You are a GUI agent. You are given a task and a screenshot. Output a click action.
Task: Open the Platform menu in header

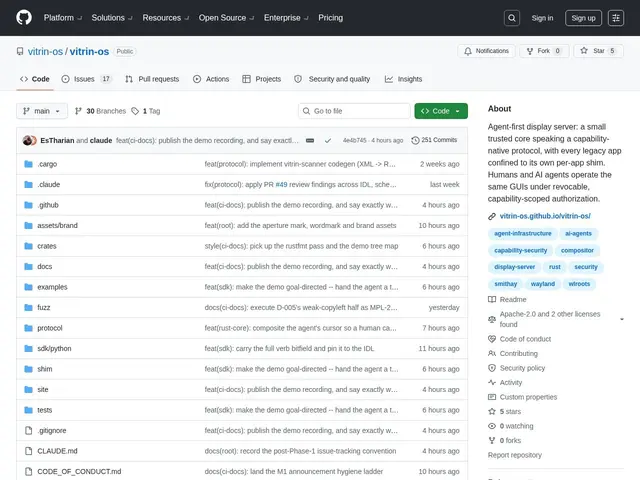tap(62, 18)
